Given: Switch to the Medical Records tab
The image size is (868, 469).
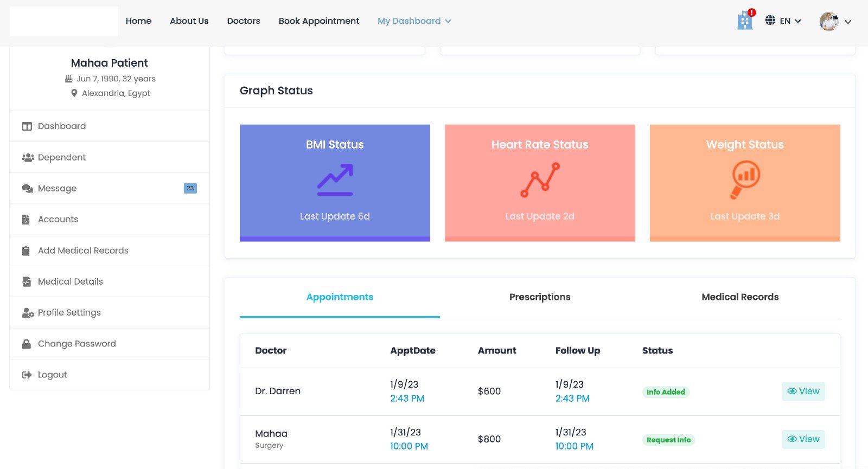Looking at the screenshot, I should pos(740,297).
